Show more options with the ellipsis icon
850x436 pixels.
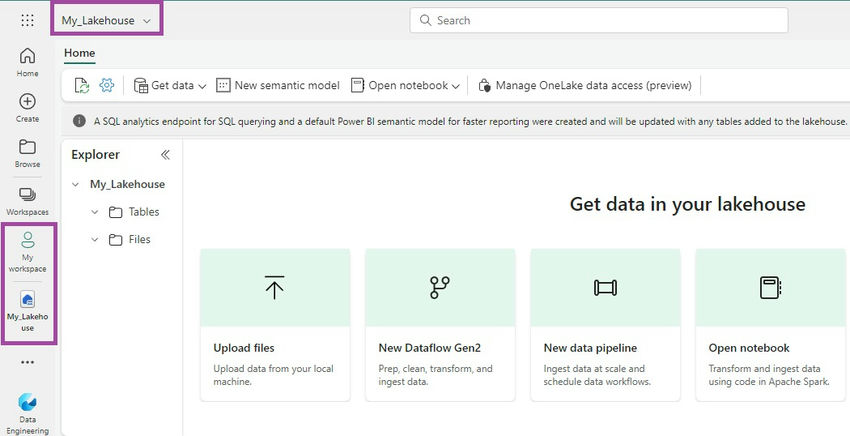(27, 362)
